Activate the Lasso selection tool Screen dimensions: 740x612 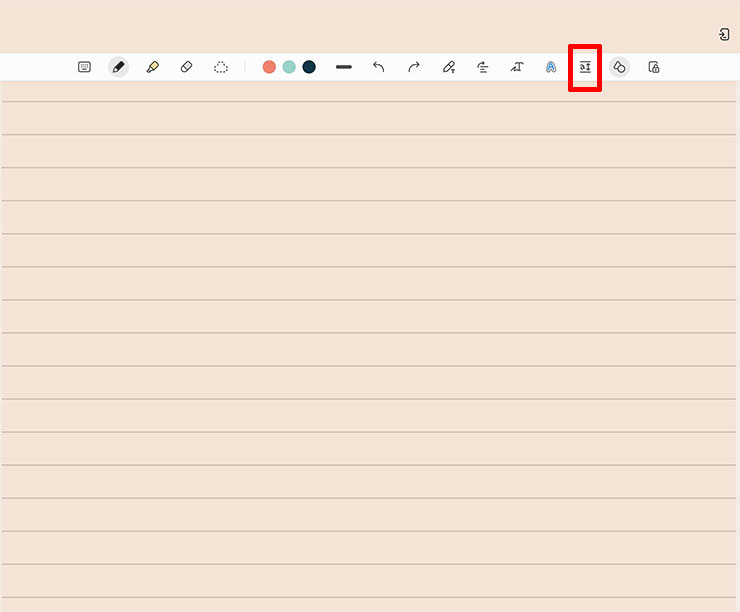(x=221, y=67)
